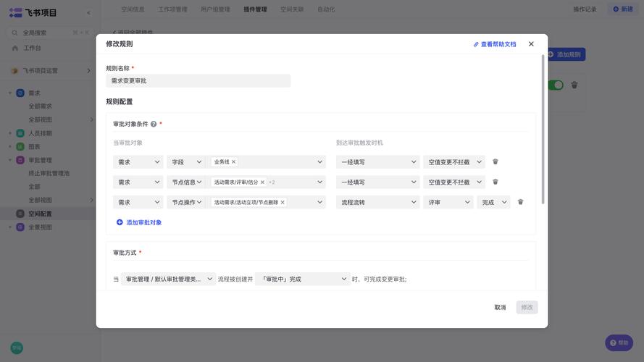Screen dimensions: 644x362
Task: Switch to 空间信息 tab
Action: pos(133,9)
